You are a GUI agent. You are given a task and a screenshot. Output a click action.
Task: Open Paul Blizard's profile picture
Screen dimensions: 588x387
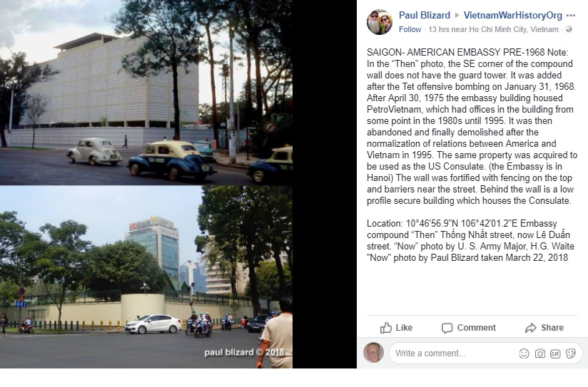click(380, 22)
